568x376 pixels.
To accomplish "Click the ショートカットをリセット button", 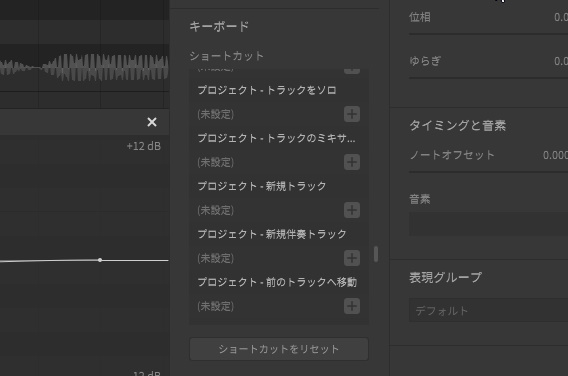I will [x=279, y=349].
